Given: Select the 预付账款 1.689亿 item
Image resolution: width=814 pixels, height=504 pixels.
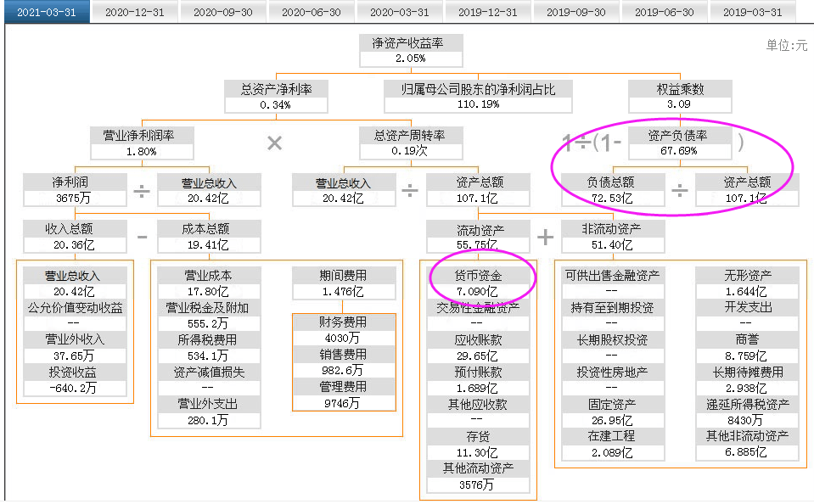Looking at the screenshot, I should [478, 380].
